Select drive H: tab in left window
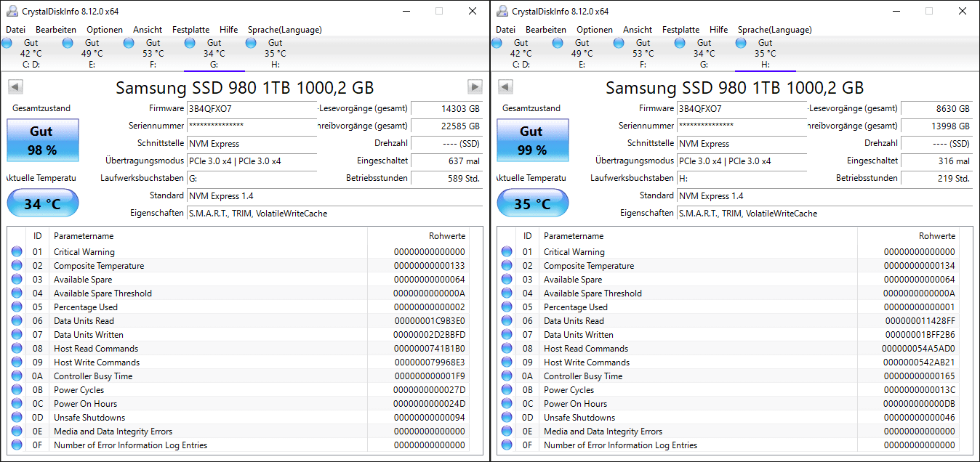 click(275, 54)
